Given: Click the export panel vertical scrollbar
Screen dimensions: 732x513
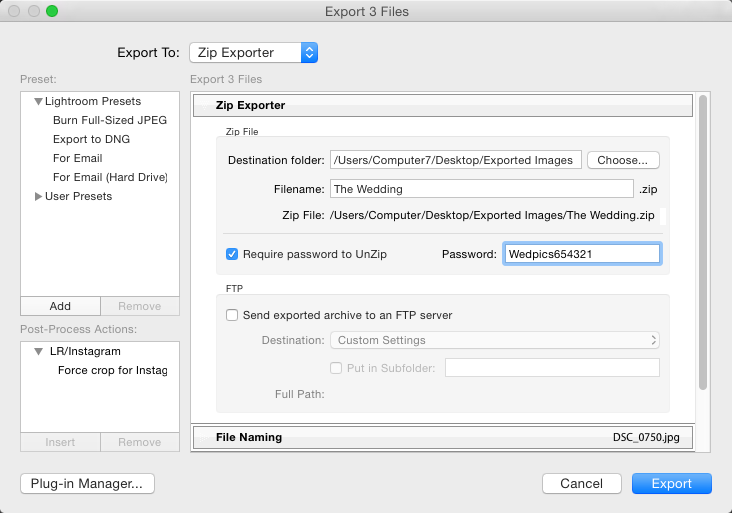Looking at the screenshot, I should click(x=703, y=243).
